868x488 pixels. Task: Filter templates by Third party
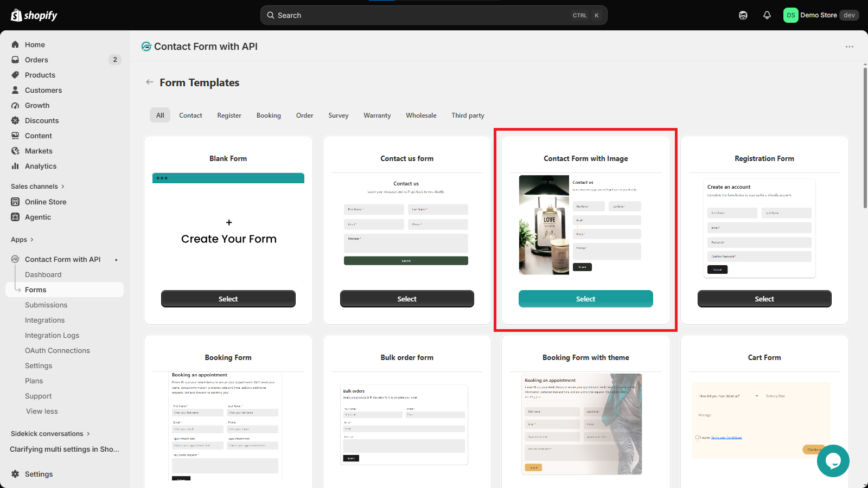pyautogui.click(x=468, y=115)
